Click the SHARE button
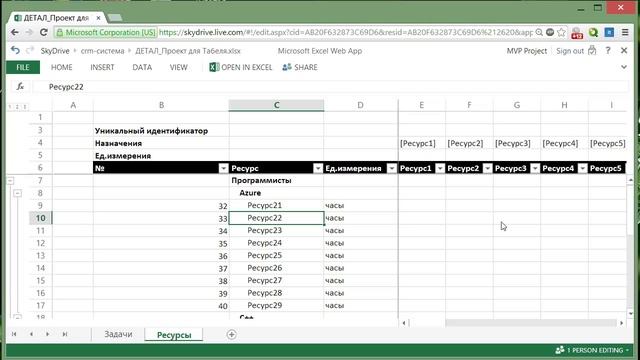 (300, 67)
